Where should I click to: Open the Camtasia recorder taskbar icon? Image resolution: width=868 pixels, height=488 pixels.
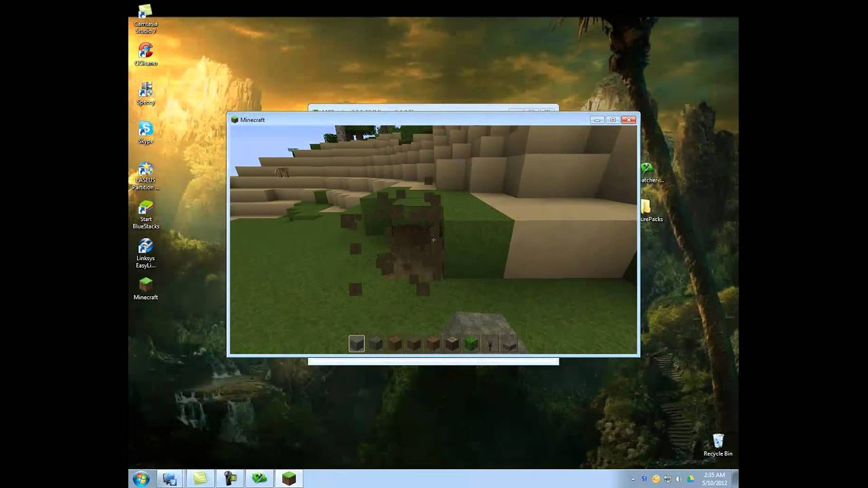tap(230, 479)
